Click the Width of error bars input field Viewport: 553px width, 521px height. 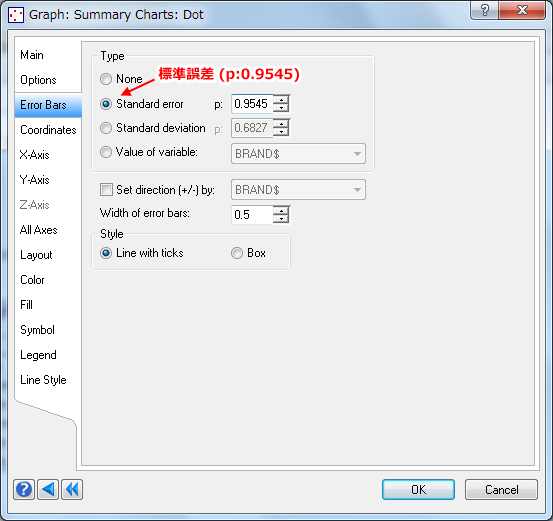(x=252, y=214)
